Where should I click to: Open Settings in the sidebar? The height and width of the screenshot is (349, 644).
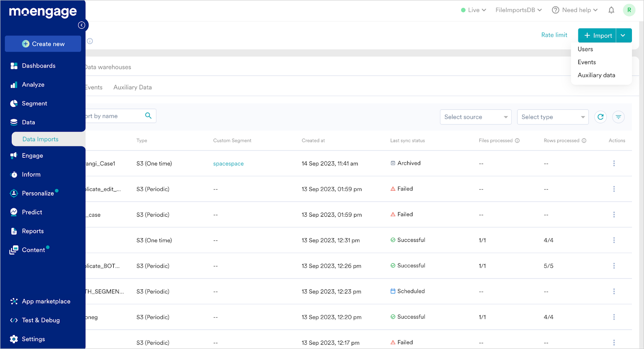pos(33,339)
